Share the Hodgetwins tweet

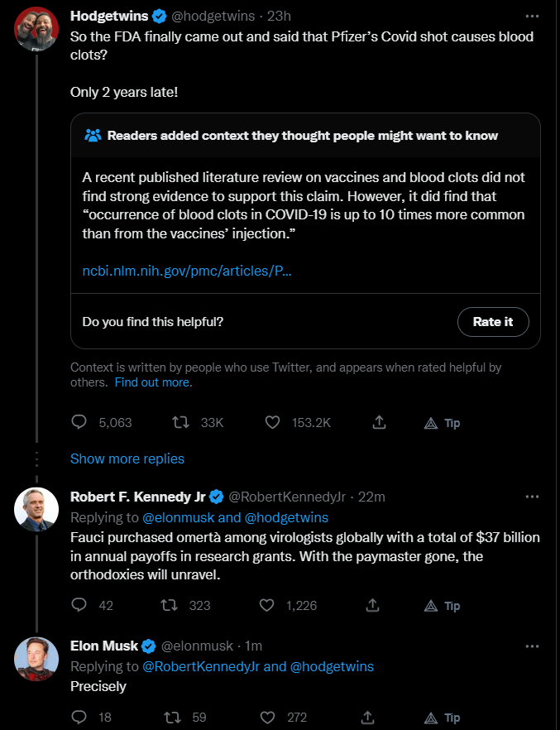(x=379, y=422)
